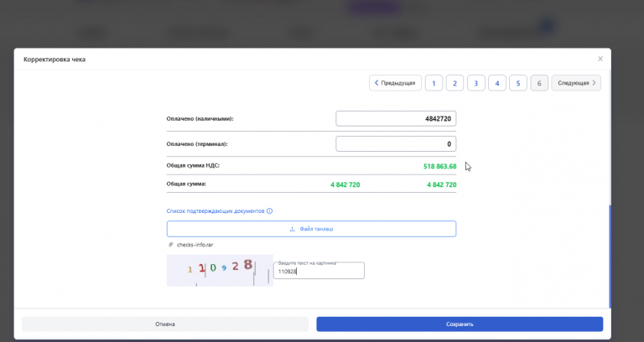Viewport: 644px width, 342px height.
Task: Click the dialog's vertical scrollbar
Action: click(610, 256)
